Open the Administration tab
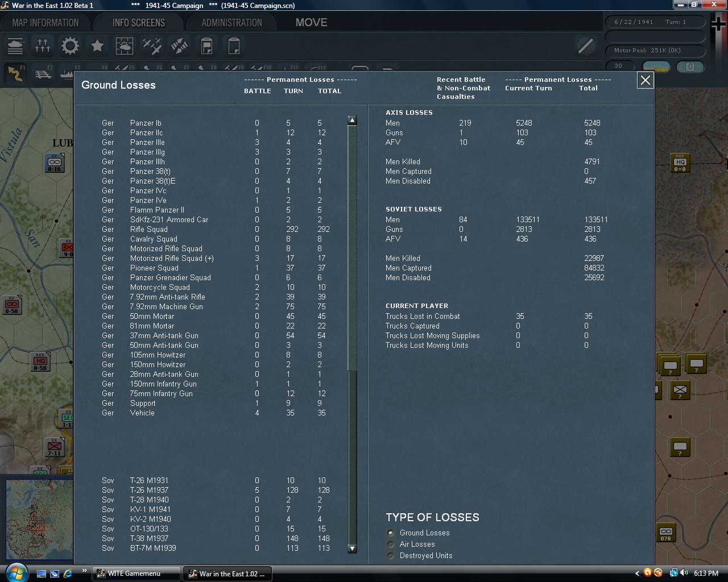728x582 pixels. [x=231, y=23]
